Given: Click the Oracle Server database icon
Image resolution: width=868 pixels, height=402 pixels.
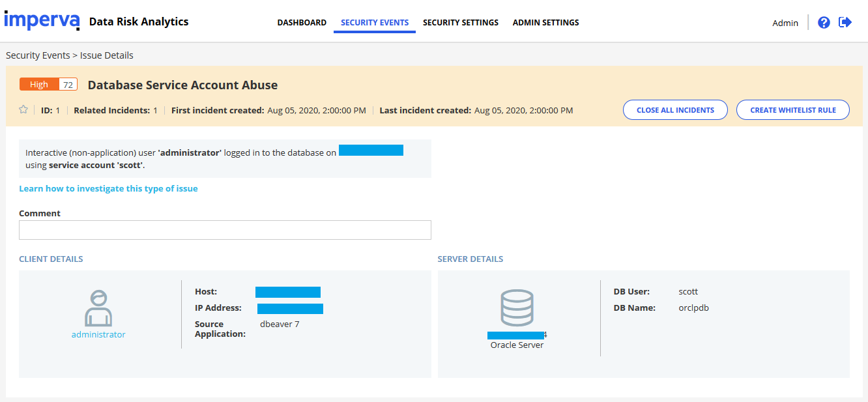Looking at the screenshot, I should [517, 308].
